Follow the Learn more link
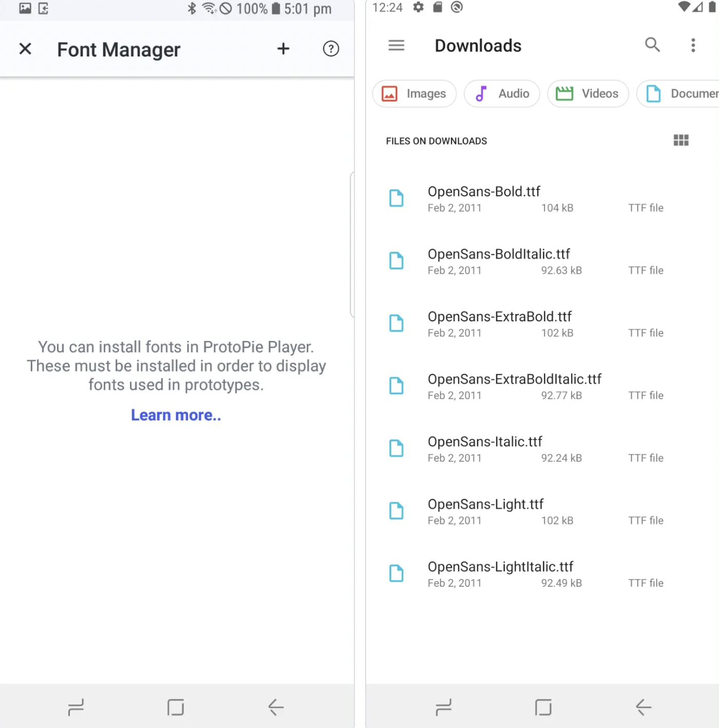 point(176,415)
